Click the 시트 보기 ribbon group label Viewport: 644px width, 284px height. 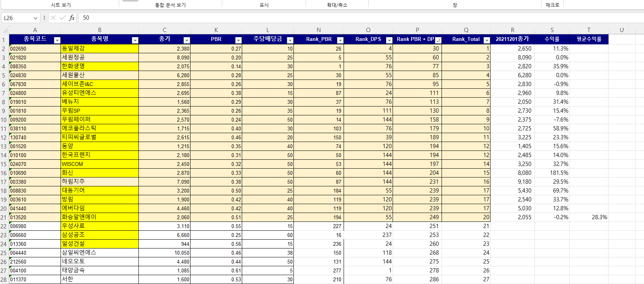[61, 5]
